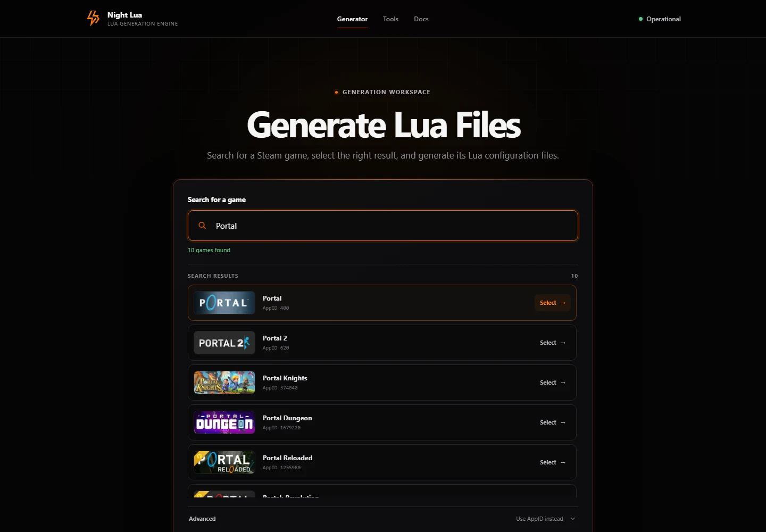Click the 'Generation Workspace' label
766x532 pixels.
coord(386,92)
